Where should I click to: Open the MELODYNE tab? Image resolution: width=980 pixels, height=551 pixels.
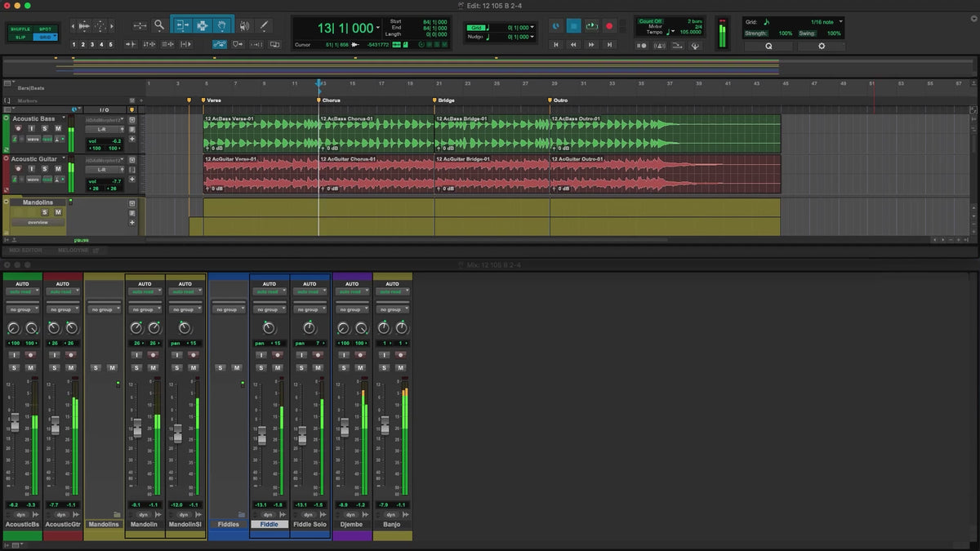71,249
